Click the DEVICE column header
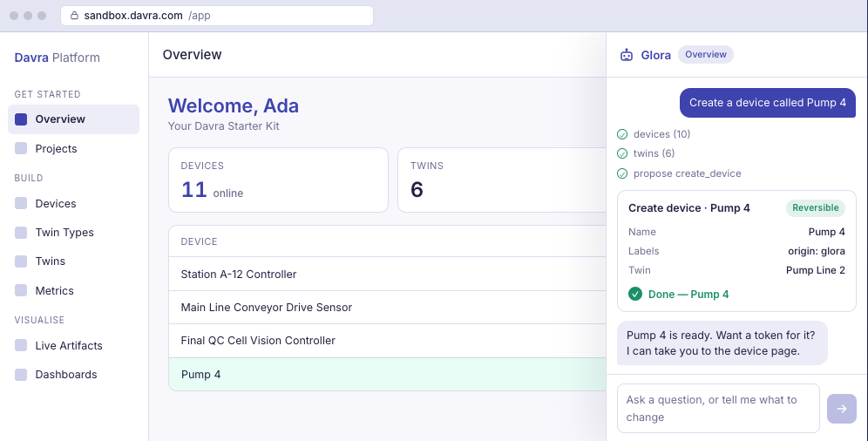This screenshot has height=441, width=868. [x=199, y=241]
